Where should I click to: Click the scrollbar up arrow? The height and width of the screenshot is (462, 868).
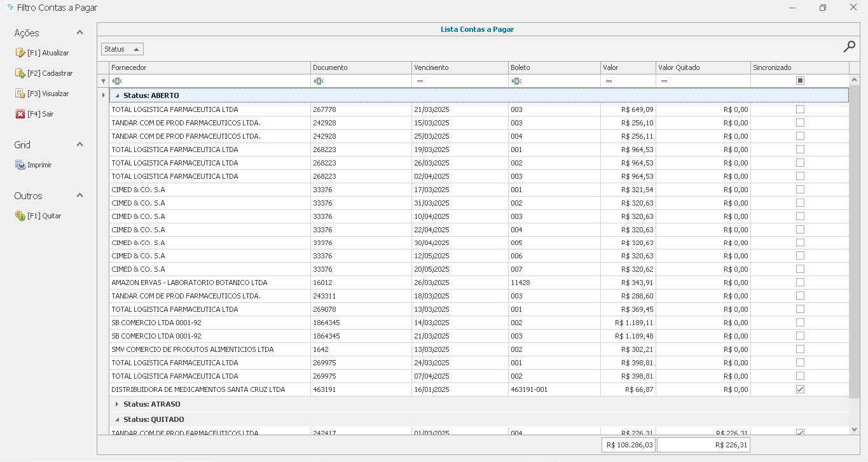click(x=854, y=80)
